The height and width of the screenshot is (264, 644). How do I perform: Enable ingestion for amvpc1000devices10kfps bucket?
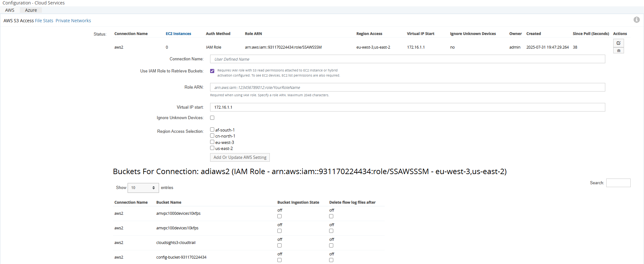(x=279, y=216)
